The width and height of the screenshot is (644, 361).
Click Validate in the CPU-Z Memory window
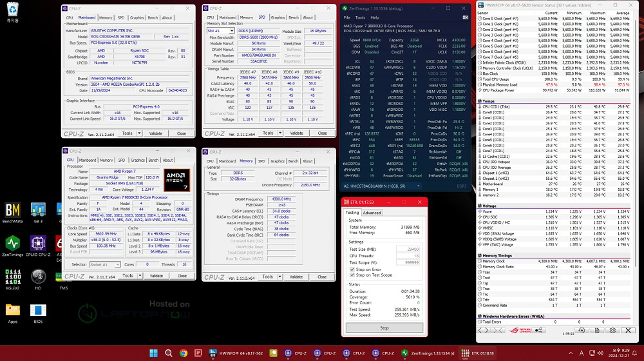point(296,277)
